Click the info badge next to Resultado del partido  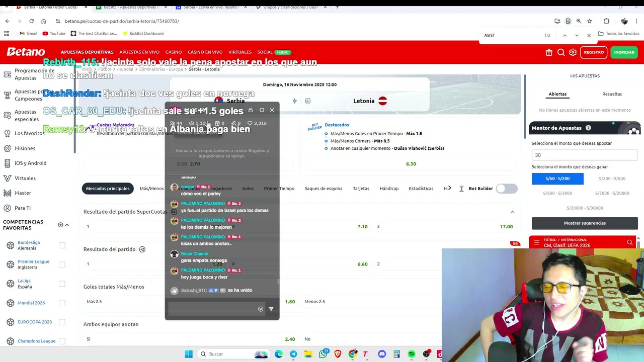[x=142, y=249]
